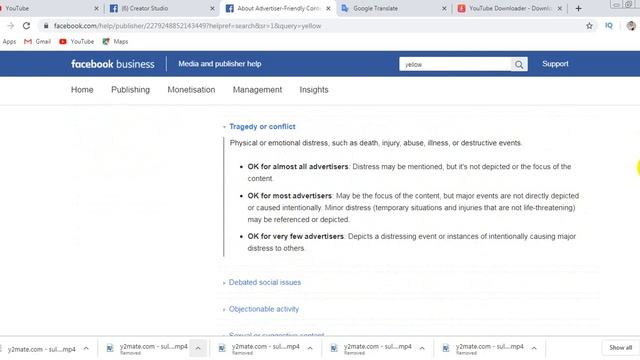The height and width of the screenshot is (360, 640).
Task: Click the fourth download's file icon
Action: tap(333, 348)
